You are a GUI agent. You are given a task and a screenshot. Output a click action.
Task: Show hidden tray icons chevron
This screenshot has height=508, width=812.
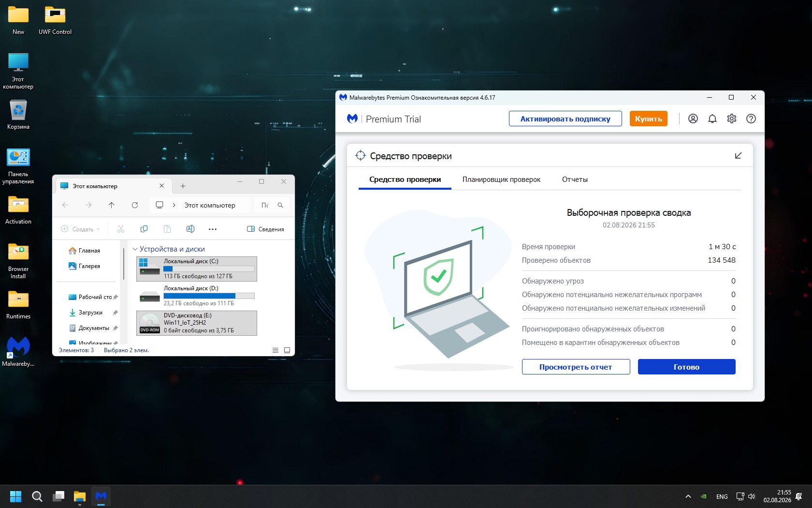tap(688, 496)
